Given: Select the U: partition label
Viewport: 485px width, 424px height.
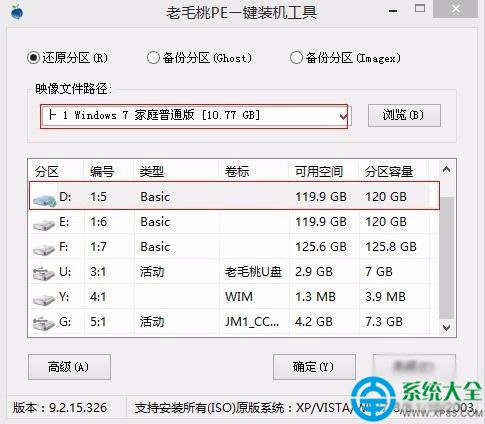Looking at the screenshot, I should (65, 272).
